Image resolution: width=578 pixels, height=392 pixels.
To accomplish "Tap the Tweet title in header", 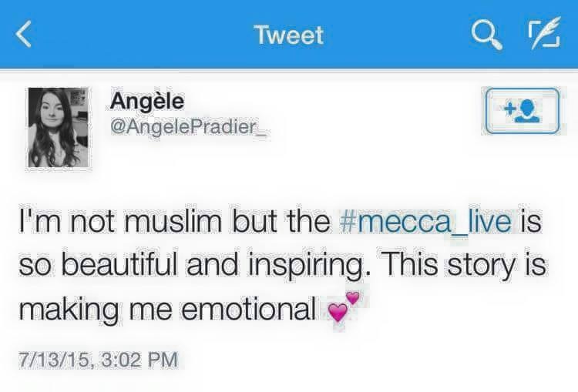I will click(289, 35).
